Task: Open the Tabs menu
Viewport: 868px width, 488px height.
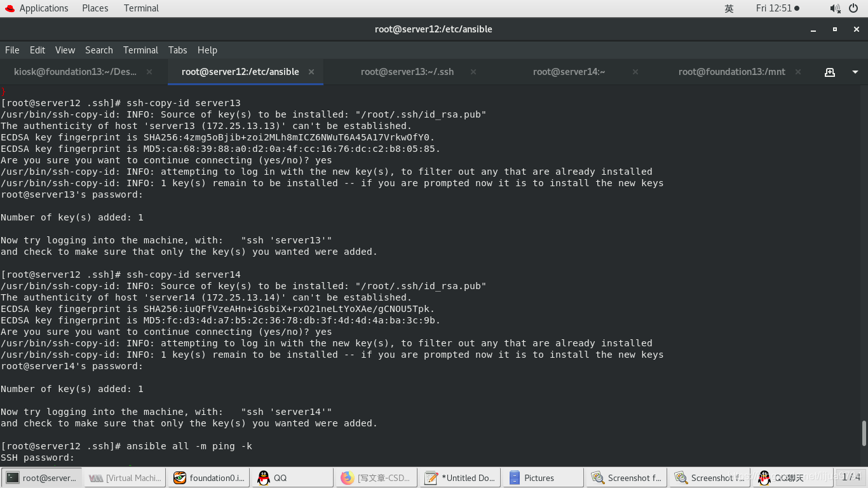Action: [177, 50]
